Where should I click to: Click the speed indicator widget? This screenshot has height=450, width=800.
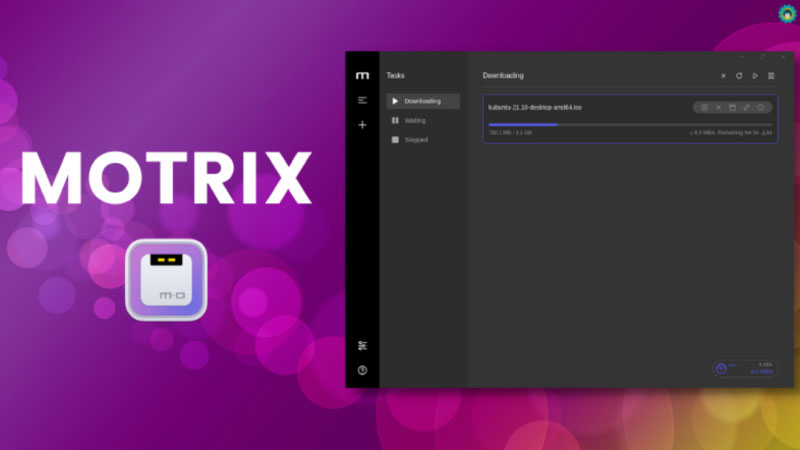click(x=745, y=368)
